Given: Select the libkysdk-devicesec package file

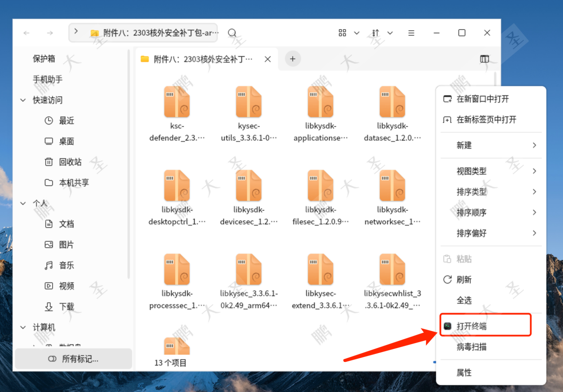Looking at the screenshot, I should pos(249,198).
